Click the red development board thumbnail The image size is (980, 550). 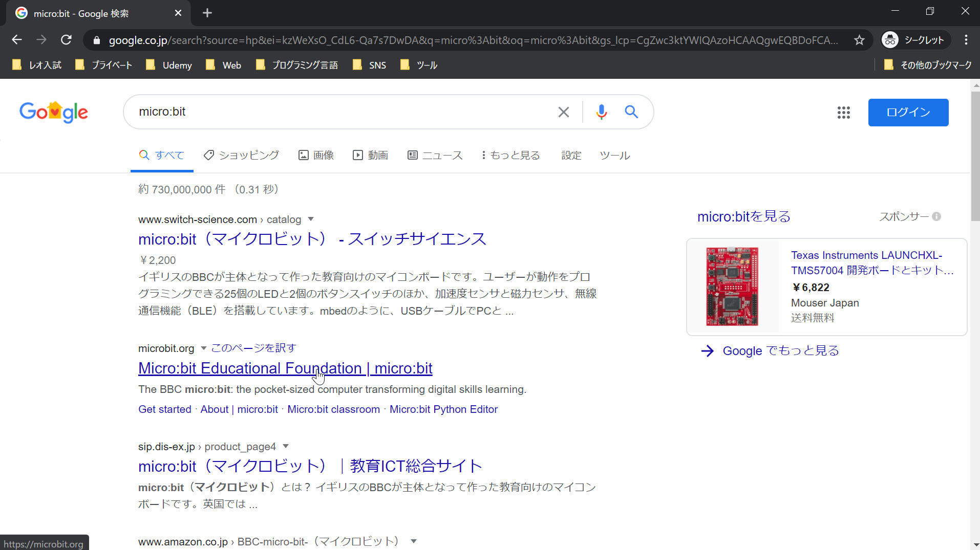click(x=732, y=287)
